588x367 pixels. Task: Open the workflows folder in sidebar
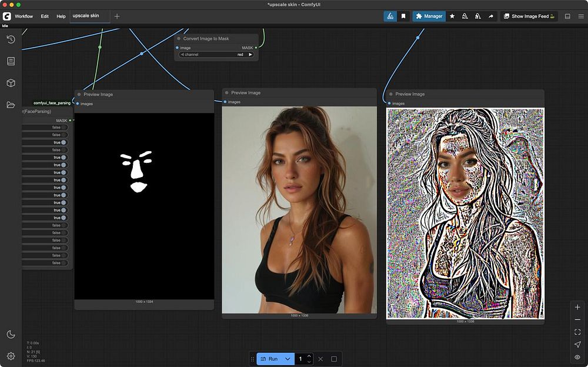(11, 105)
